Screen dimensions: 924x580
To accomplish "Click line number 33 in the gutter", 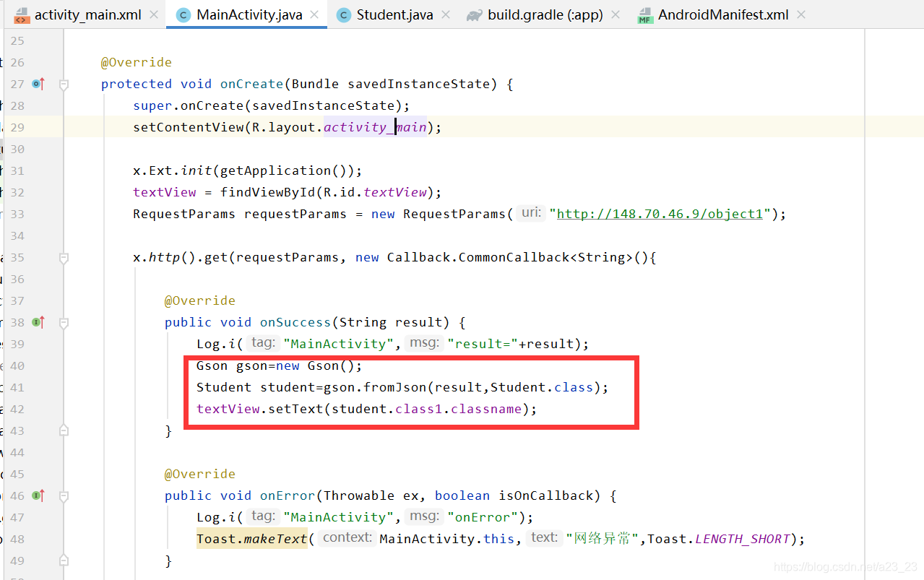I will (x=17, y=214).
